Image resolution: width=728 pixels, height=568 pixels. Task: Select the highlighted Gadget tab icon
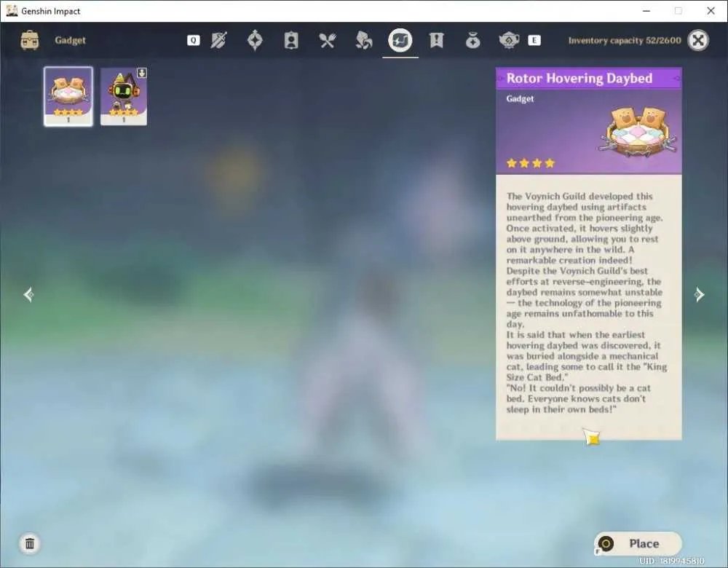point(400,40)
